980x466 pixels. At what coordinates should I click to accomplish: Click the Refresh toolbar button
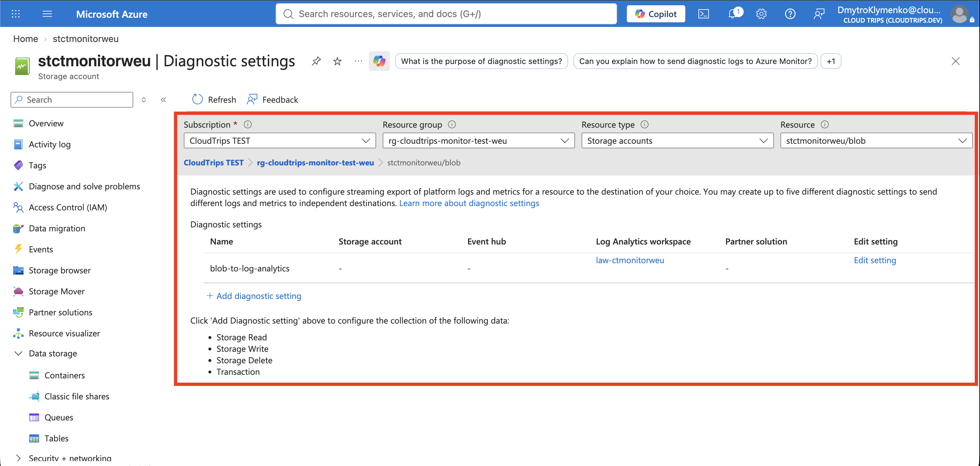[214, 100]
